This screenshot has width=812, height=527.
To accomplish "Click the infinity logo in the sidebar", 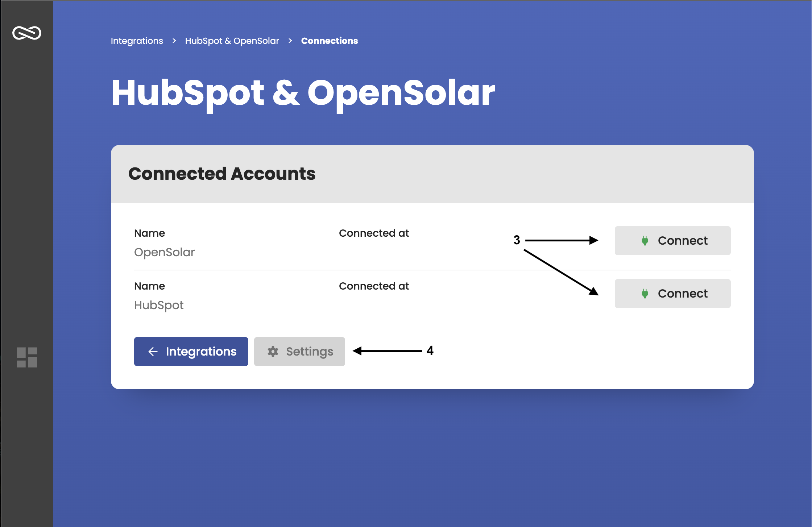I will click(27, 33).
